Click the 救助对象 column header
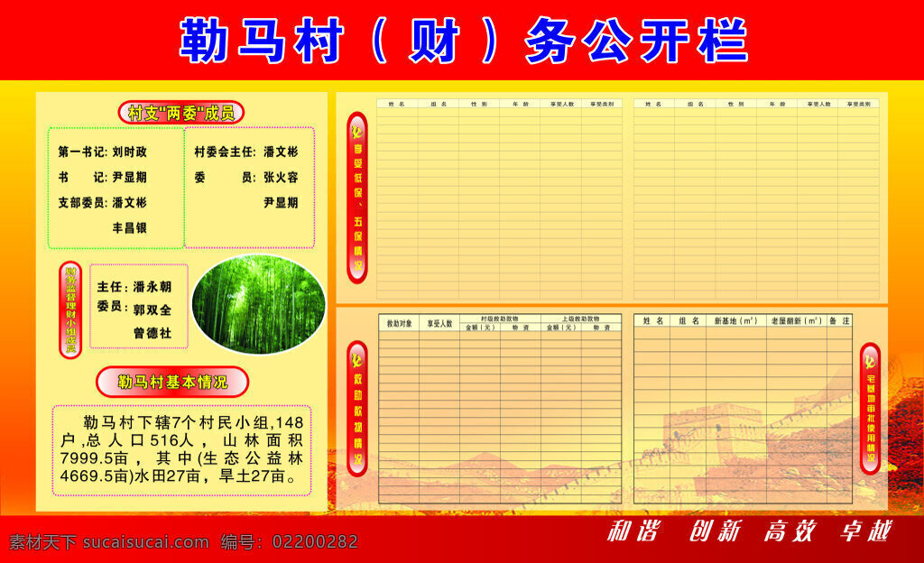Screen dimensions: 924x563 pyautogui.click(x=399, y=323)
